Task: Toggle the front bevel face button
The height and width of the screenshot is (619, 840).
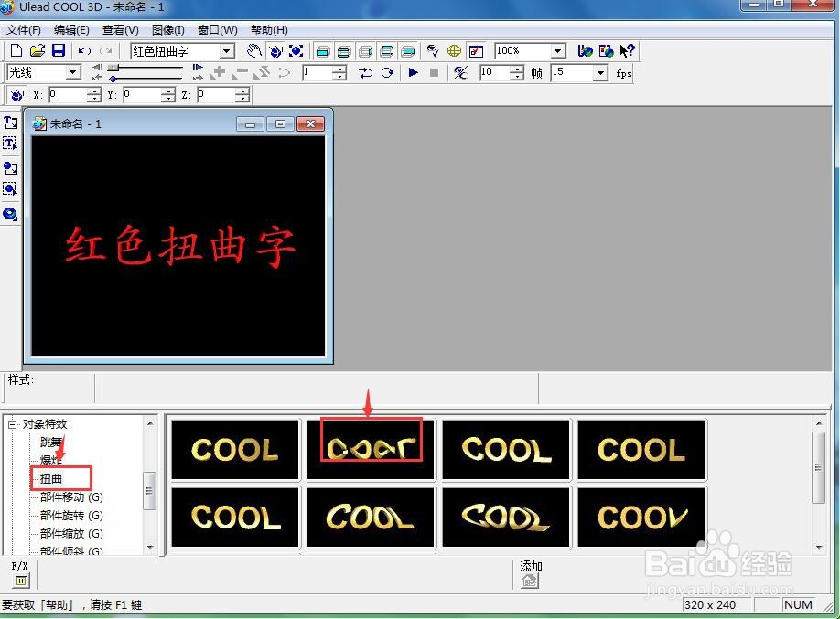Action: pos(344,51)
